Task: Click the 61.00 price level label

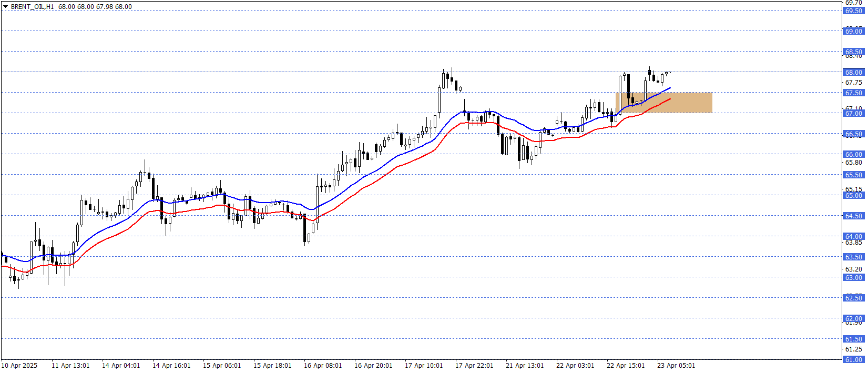Action: point(854,359)
